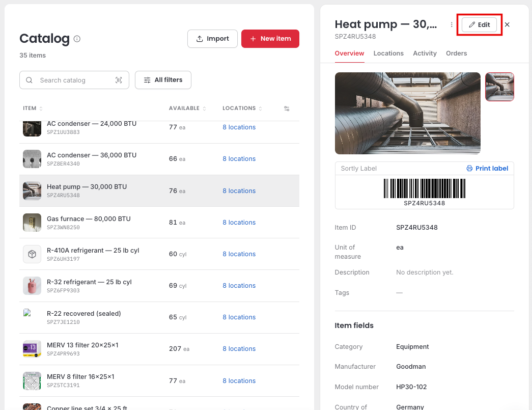The image size is (532, 410).
Task: Click the Print label link
Action: [487, 169]
